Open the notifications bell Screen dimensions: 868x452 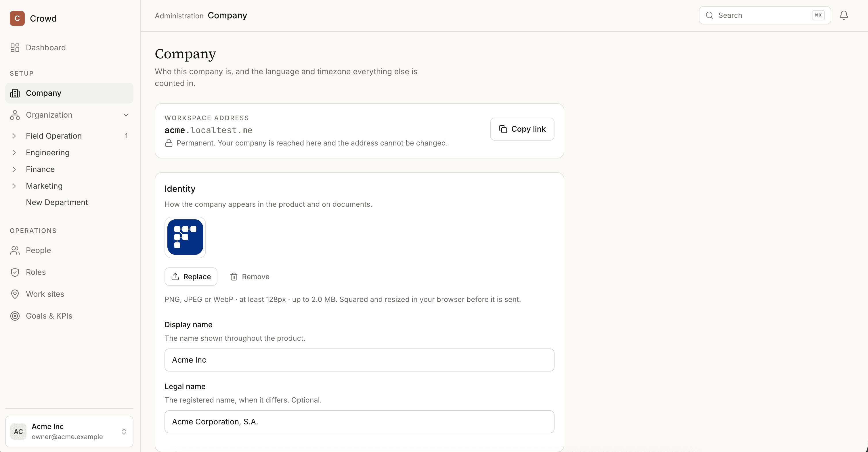(843, 15)
